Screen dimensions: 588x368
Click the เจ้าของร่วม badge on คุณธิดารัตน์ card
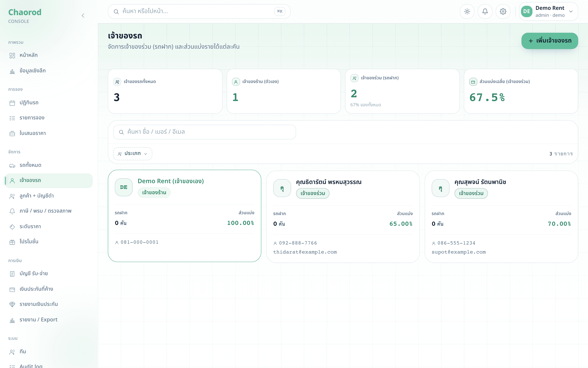(313, 193)
